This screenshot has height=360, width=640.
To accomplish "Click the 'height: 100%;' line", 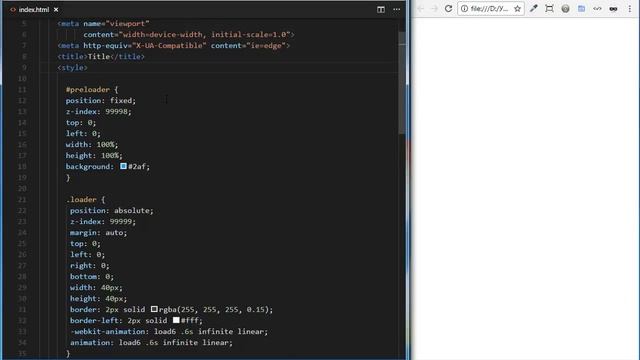I will pyautogui.click(x=94, y=156).
